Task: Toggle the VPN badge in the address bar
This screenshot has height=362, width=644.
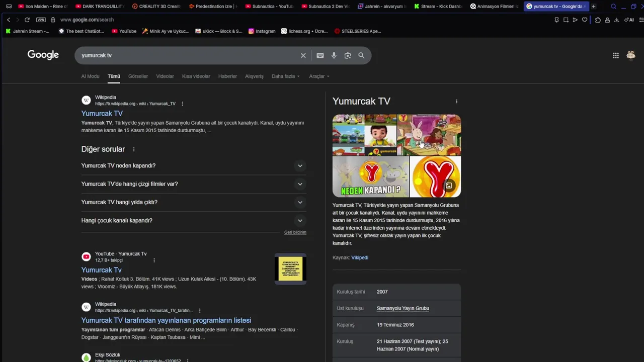Action: 41,20
